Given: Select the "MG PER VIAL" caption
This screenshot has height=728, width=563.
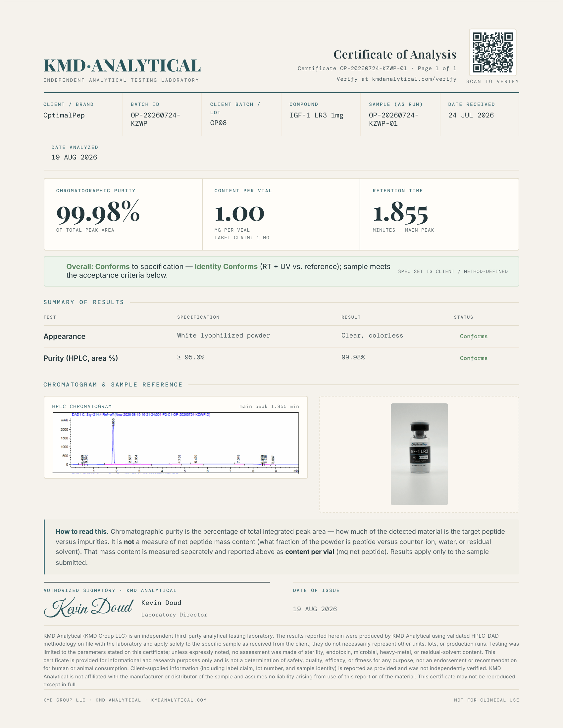Looking at the screenshot, I should (x=232, y=230).
